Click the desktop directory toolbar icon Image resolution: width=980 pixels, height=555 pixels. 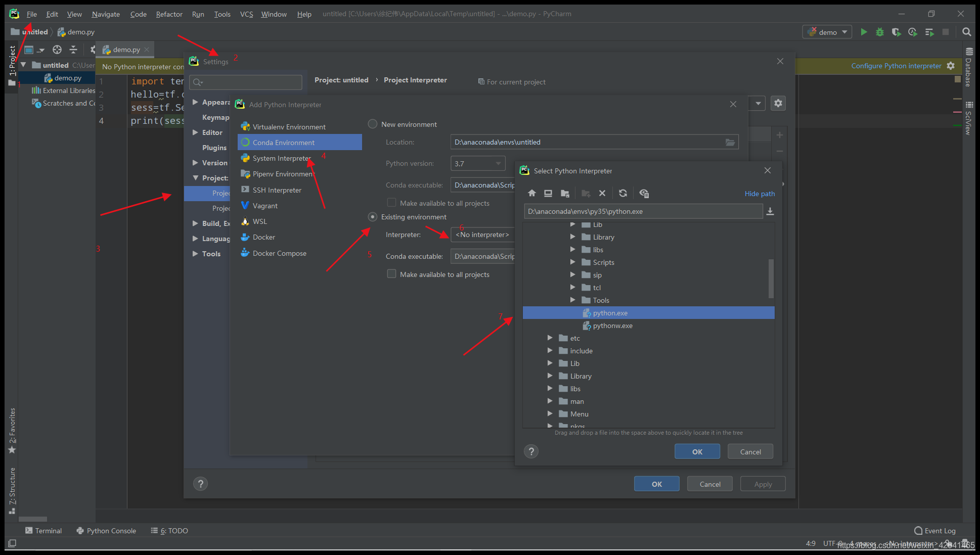[548, 193]
